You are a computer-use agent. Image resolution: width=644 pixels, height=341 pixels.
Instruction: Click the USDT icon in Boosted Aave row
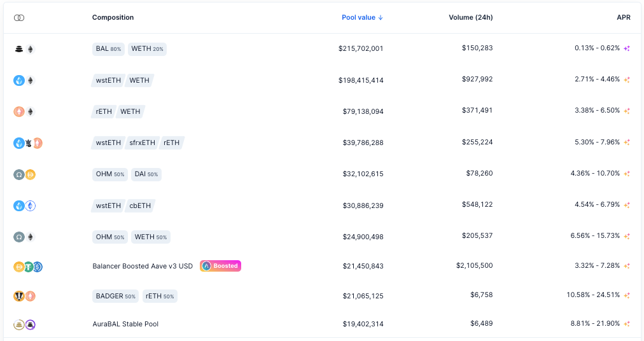[29, 267]
